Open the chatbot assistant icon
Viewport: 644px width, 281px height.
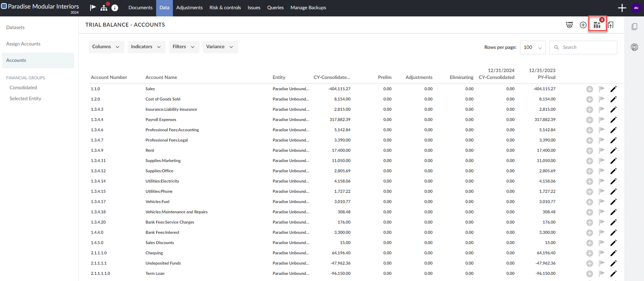click(x=634, y=47)
